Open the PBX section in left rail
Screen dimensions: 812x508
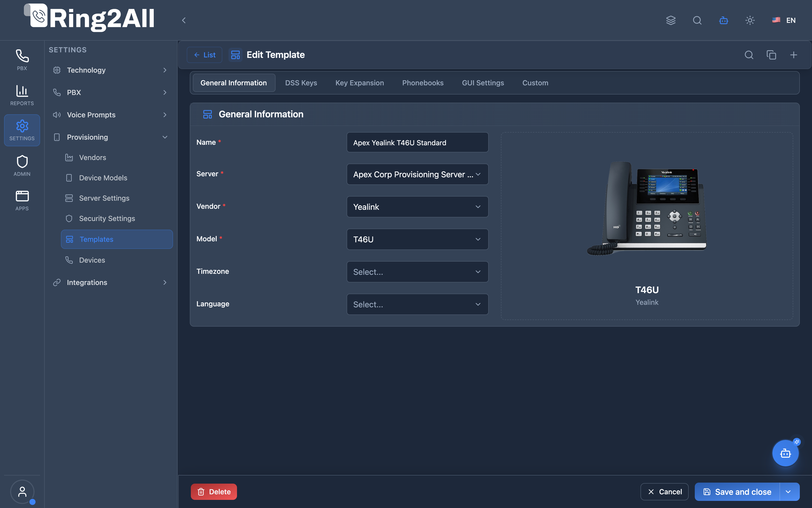point(22,60)
